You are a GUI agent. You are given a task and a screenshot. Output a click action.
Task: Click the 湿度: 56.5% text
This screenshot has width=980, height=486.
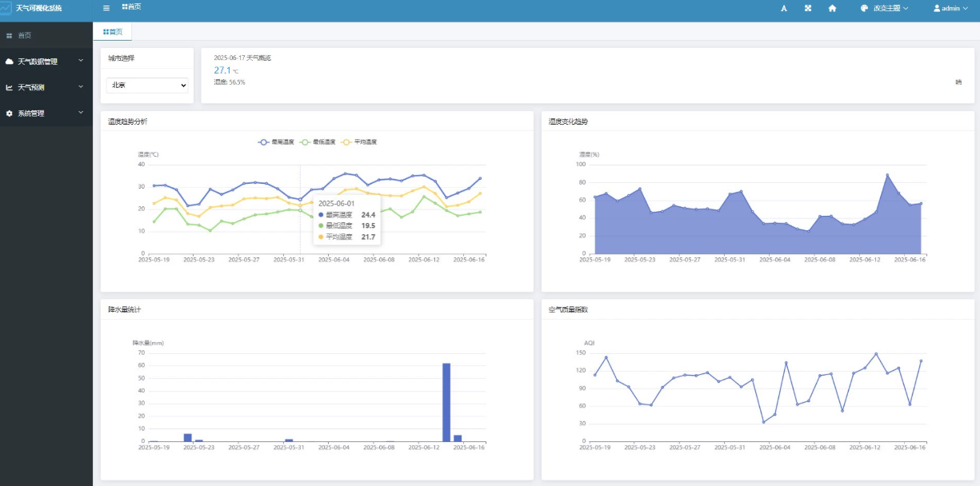[230, 82]
